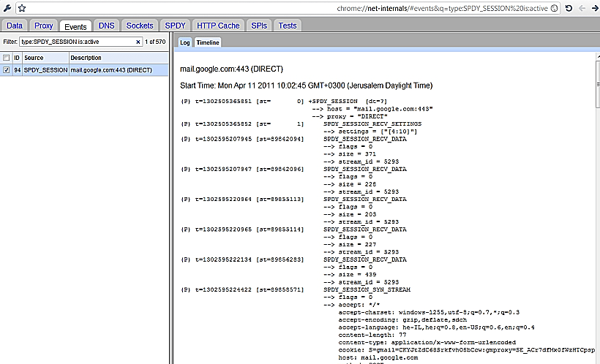Screen dimensions: 600x364
Task: Click the browser back arrow
Action: click(x=582, y=8)
